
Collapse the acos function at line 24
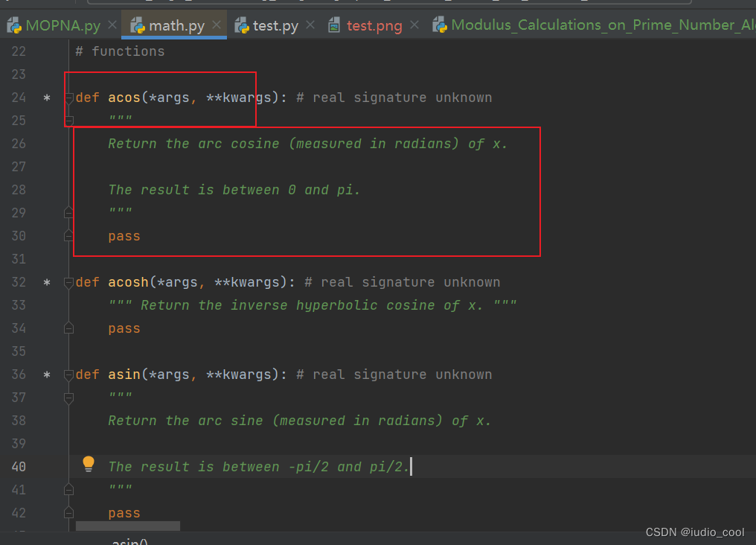coord(68,98)
